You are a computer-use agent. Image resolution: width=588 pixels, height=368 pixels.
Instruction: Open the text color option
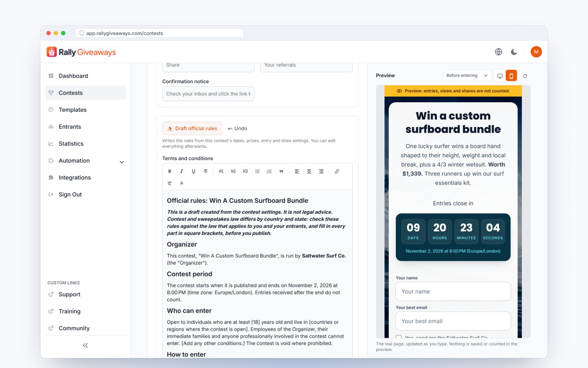pyautogui.click(x=182, y=183)
